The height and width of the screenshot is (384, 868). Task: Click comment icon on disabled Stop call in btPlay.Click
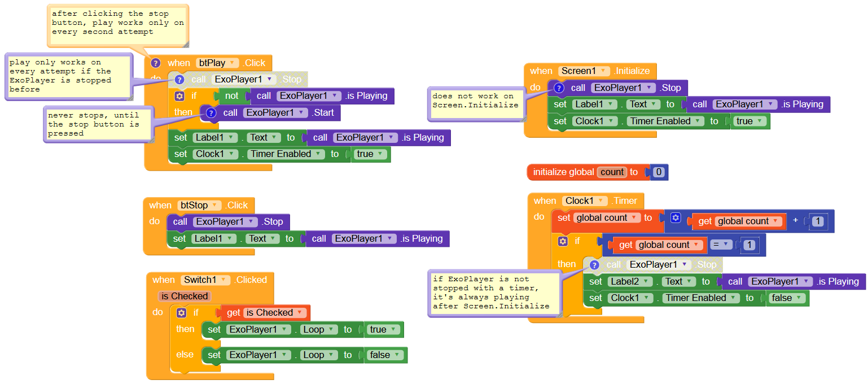[179, 80]
